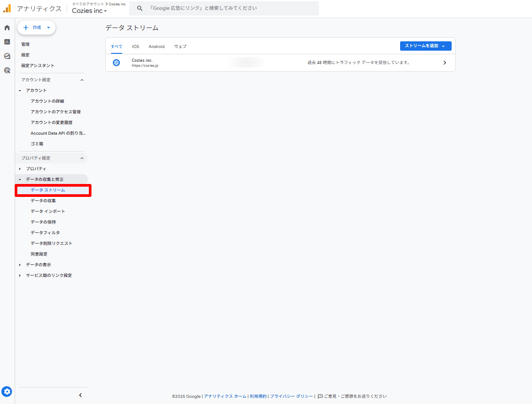Viewport: 532px width, 404px height.
Task: Click the 過去 48 時間 traffic status text
Action: pos(358,63)
